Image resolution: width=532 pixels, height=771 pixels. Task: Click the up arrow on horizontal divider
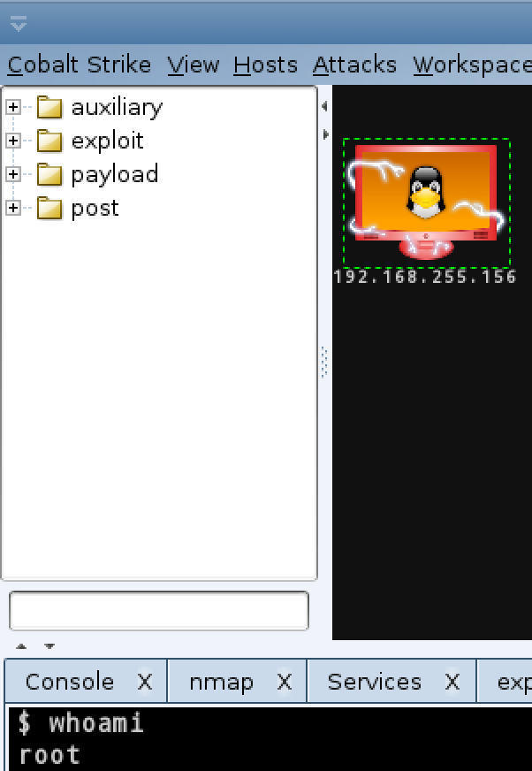21,646
